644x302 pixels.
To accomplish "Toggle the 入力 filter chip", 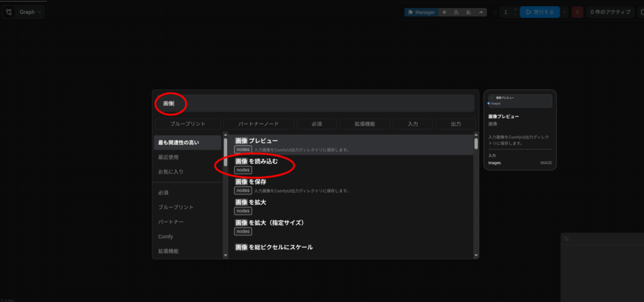I will [413, 124].
